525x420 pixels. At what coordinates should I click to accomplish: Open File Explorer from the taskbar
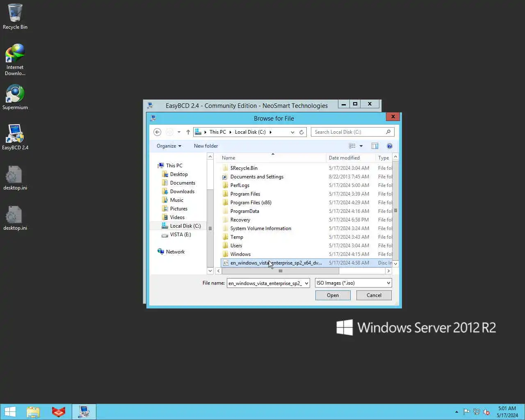coord(33,412)
